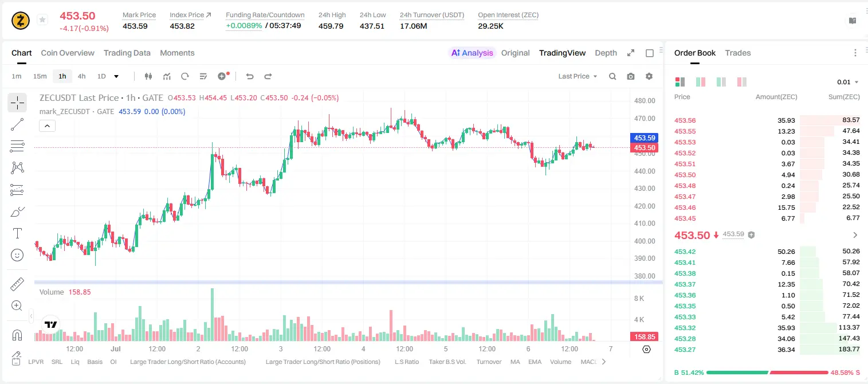Image resolution: width=868 pixels, height=384 pixels.
Task: Switch to the Depth chart view
Action: (x=606, y=53)
